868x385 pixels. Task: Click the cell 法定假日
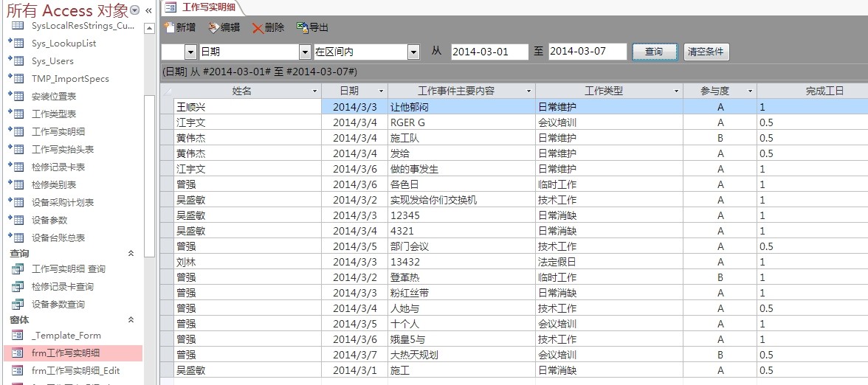coord(610,262)
